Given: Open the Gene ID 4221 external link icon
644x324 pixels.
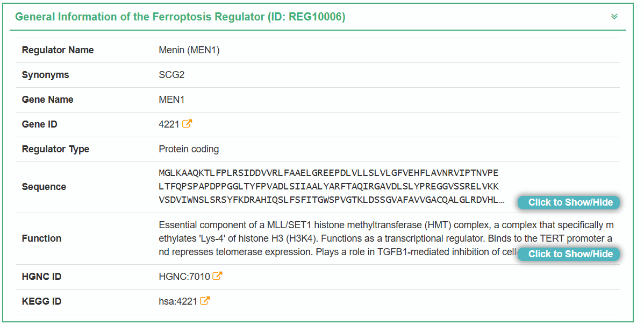Looking at the screenshot, I should pyautogui.click(x=187, y=124).
